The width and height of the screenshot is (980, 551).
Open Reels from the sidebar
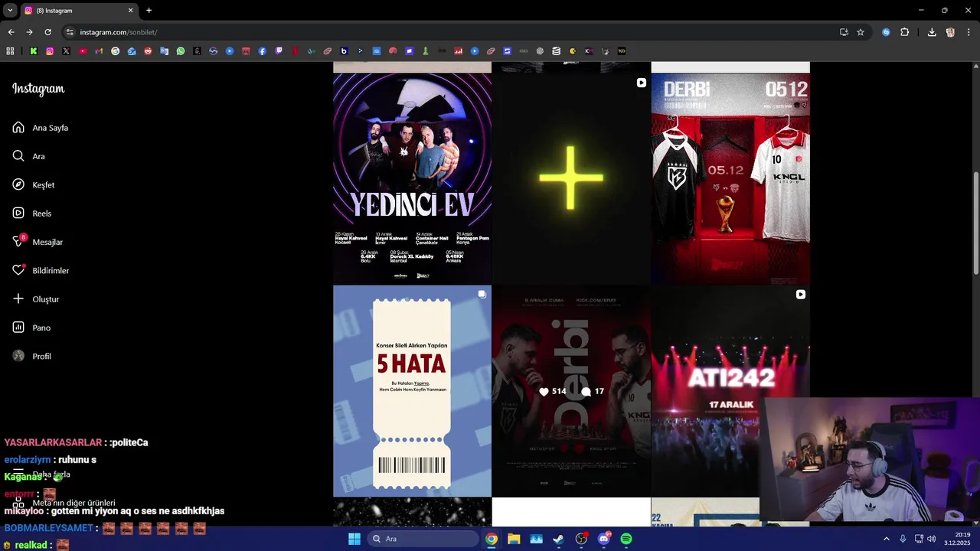coord(32,214)
